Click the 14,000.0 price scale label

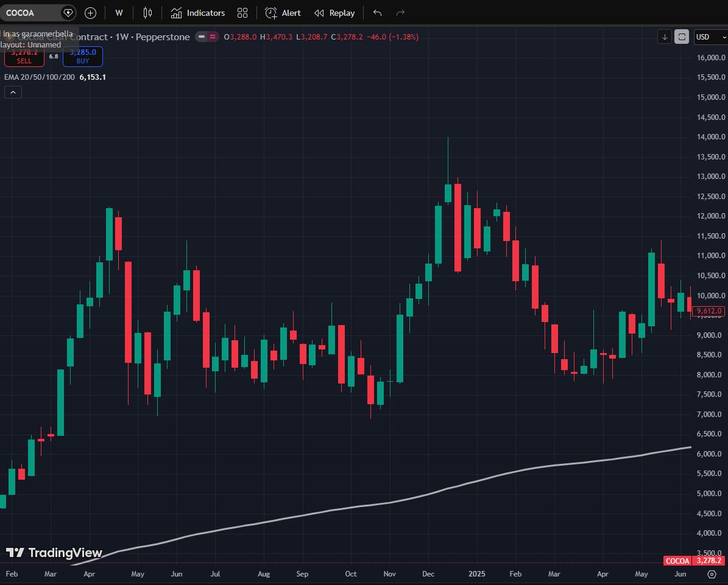[x=711, y=137]
